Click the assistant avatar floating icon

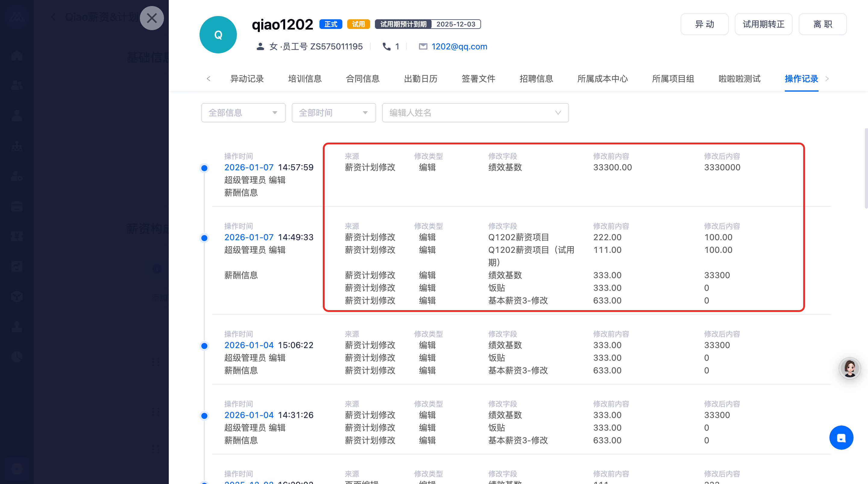coord(850,368)
